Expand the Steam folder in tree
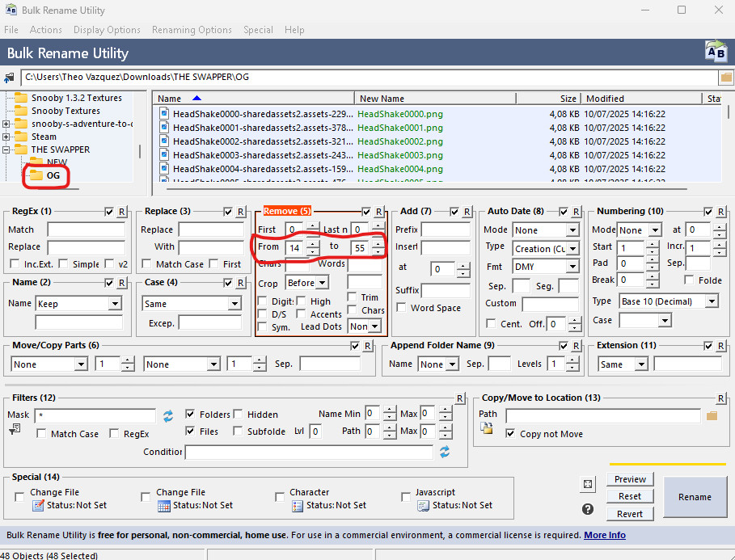The width and height of the screenshot is (735, 560). (6, 137)
